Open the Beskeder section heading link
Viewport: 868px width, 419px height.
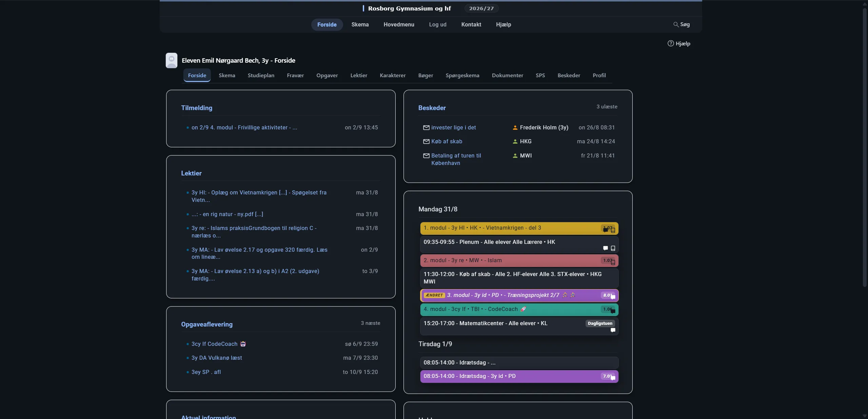(x=432, y=108)
